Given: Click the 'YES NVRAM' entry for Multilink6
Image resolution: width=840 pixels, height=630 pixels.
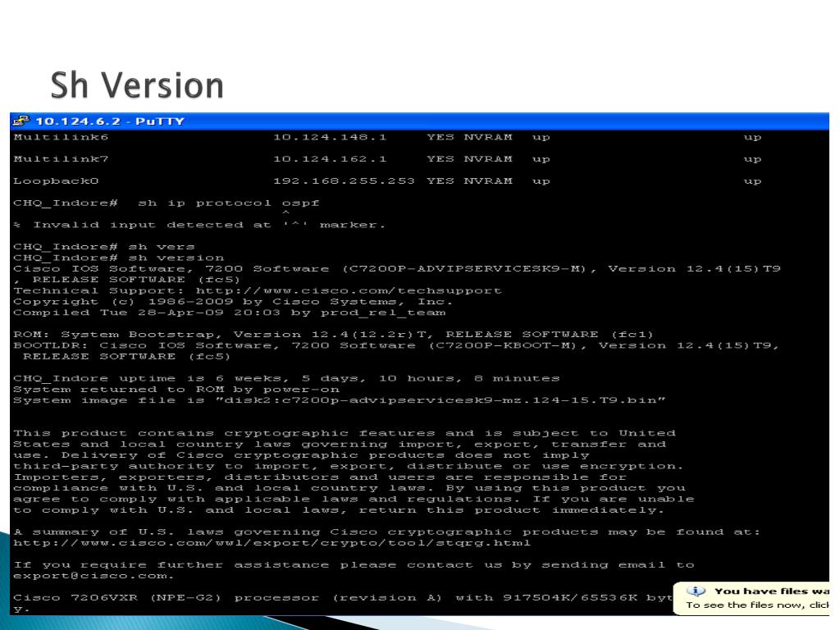Looking at the screenshot, I should [x=469, y=137].
